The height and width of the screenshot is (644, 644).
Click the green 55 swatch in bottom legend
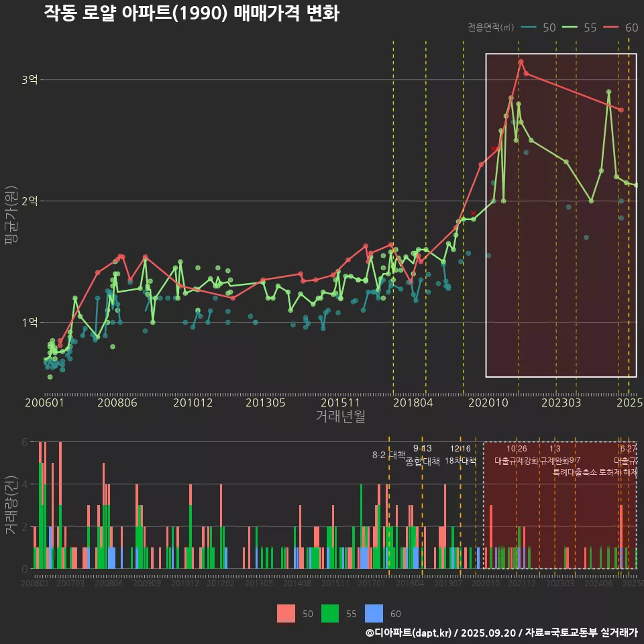pos(330,613)
